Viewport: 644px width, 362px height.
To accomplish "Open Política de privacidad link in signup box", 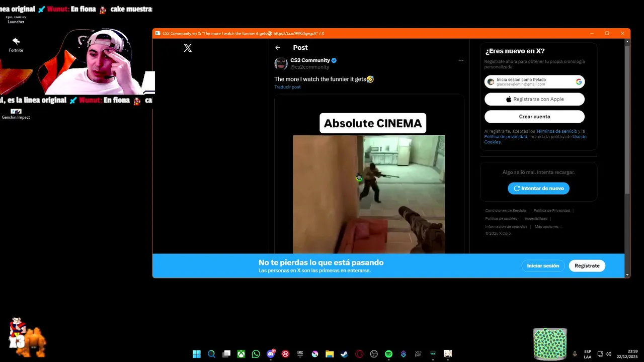I will (506, 137).
